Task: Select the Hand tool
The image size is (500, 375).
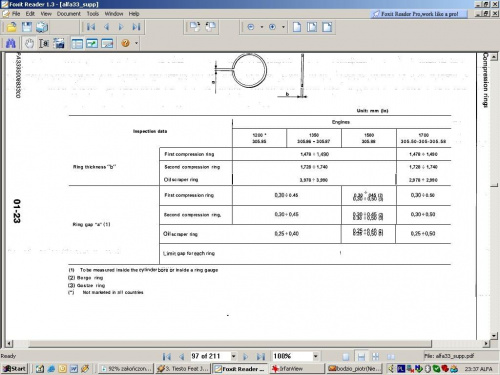Action: coord(29,43)
